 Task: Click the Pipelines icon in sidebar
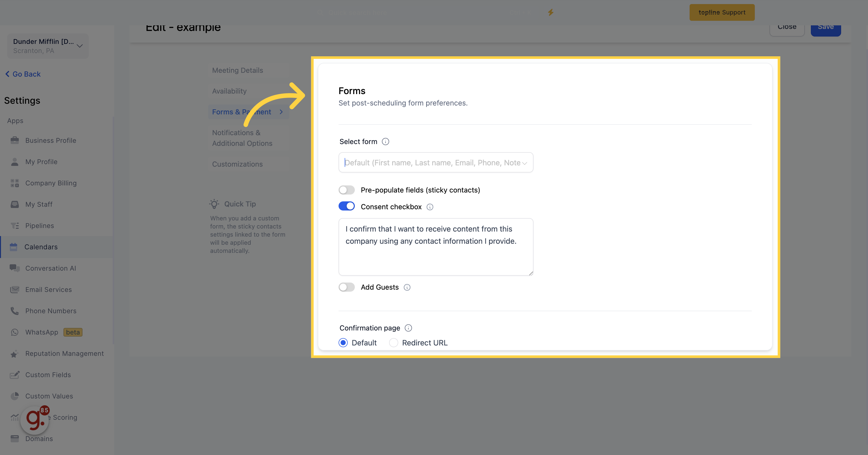tap(15, 225)
